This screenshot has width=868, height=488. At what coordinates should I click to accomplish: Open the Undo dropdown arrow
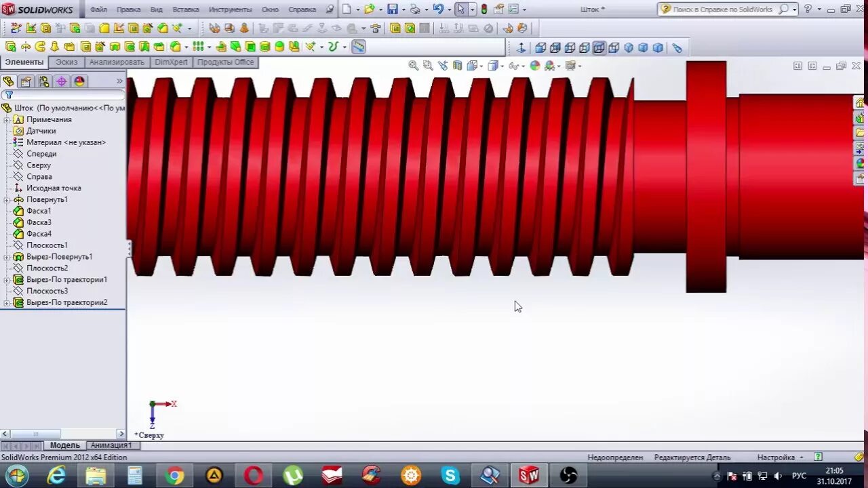tap(449, 9)
